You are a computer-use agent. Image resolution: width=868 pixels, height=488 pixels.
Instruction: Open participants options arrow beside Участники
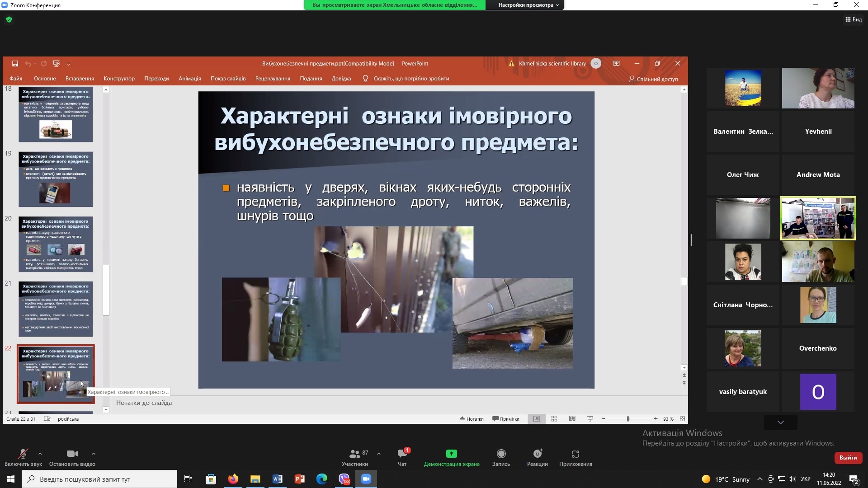coord(378,454)
